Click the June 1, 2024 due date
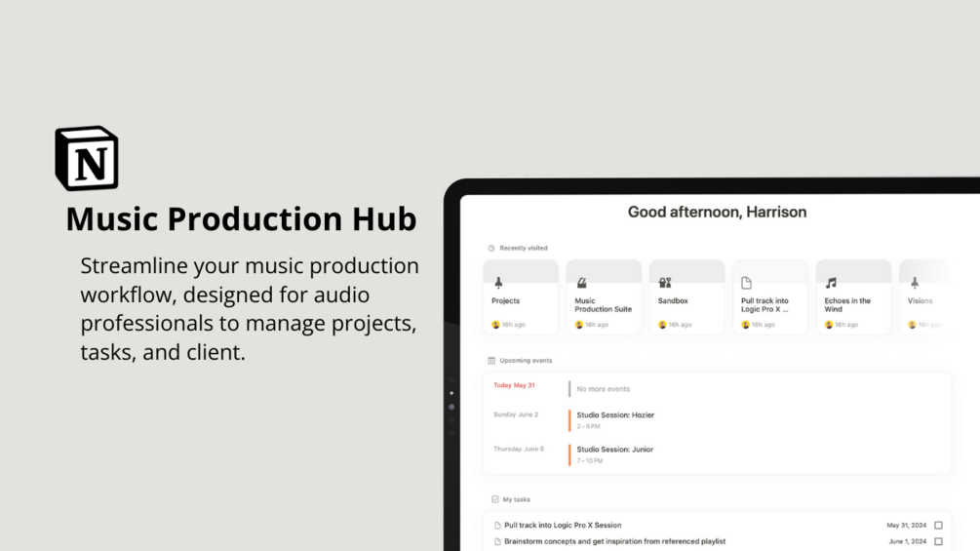 (x=908, y=541)
